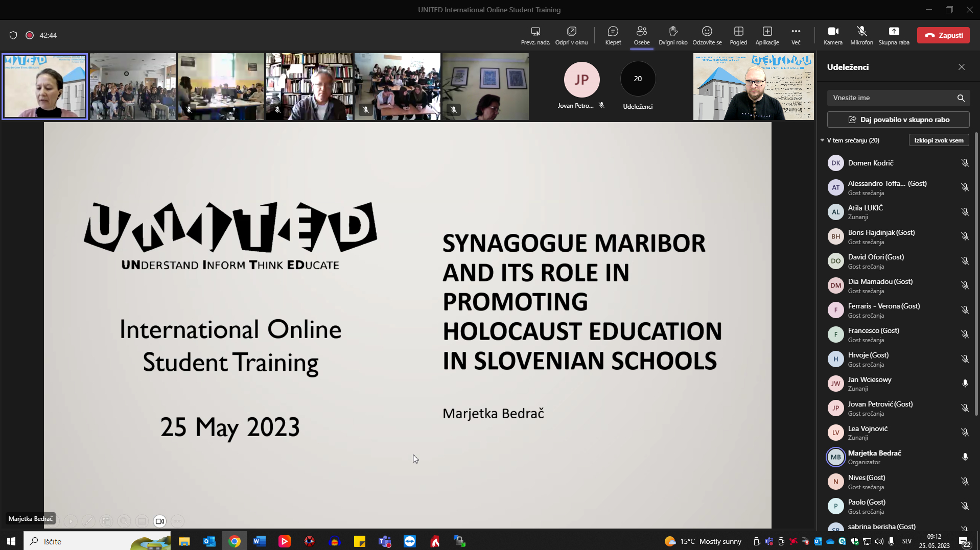Start sharing via Skupna raba
The height and width of the screenshot is (550, 980).
pyautogui.click(x=894, y=35)
